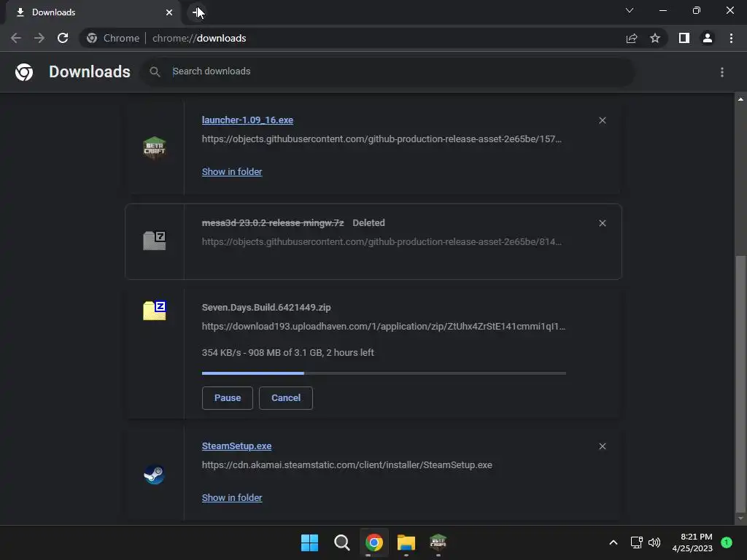Open the green notification badge
747x560 pixels.
pos(727,542)
